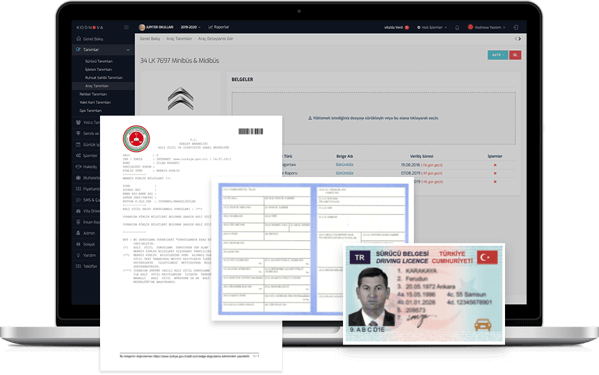Click the Sosyal sidebar icon
This screenshot has height=375, width=599.
point(78,244)
